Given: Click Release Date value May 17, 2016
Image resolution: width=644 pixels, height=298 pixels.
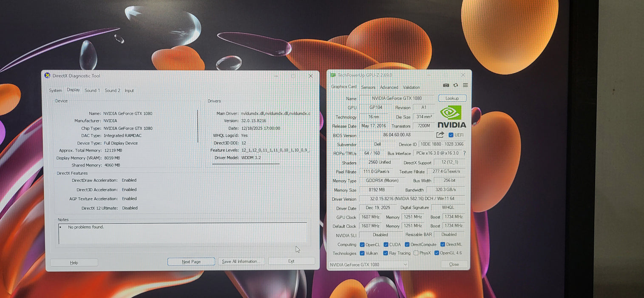Looking at the screenshot, I should coord(374,126).
